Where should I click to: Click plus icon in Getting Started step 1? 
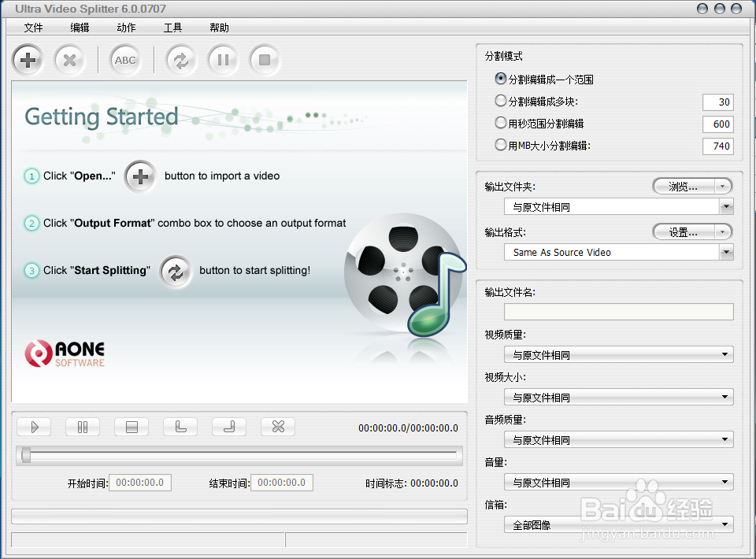pyautogui.click(x=140, y=176)
